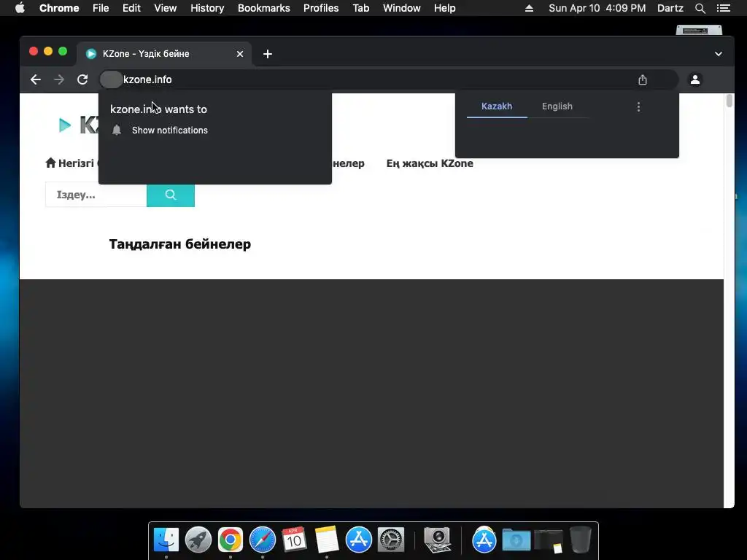
Task: Open the Apple menu
Action: tap(20, 8)
